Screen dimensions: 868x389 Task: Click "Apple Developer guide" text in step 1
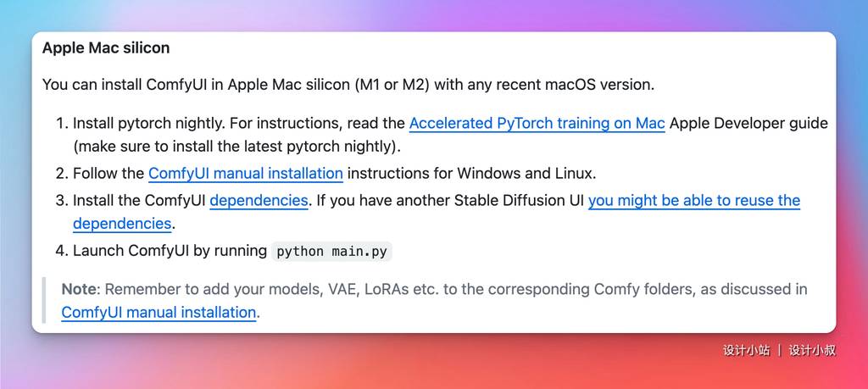click(x=748, y=123)
